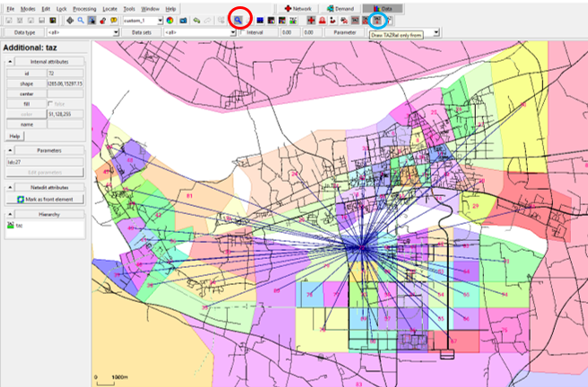Viewport: 588px width, 387px height.
Task: Click the Draw TAZRel only from icon
Action: 378,19
